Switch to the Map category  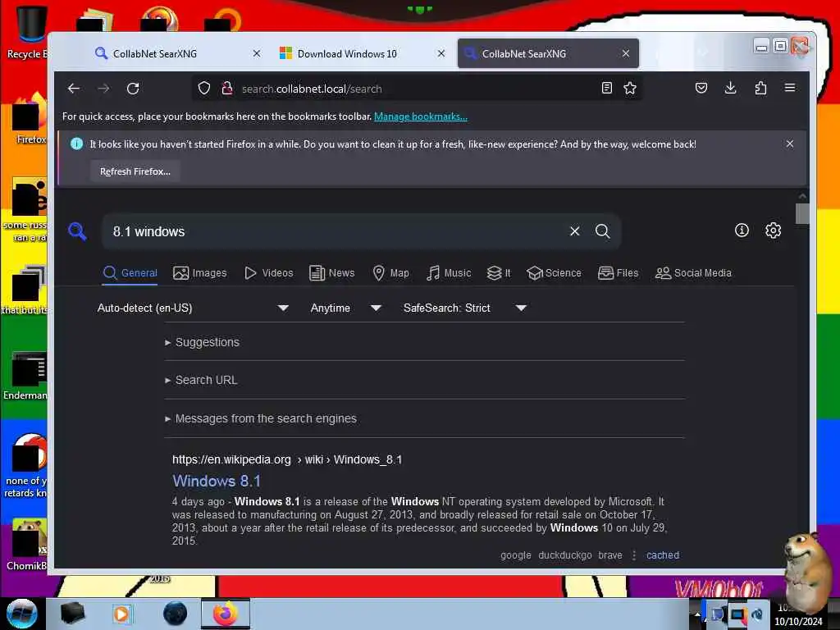coord(390,273)
